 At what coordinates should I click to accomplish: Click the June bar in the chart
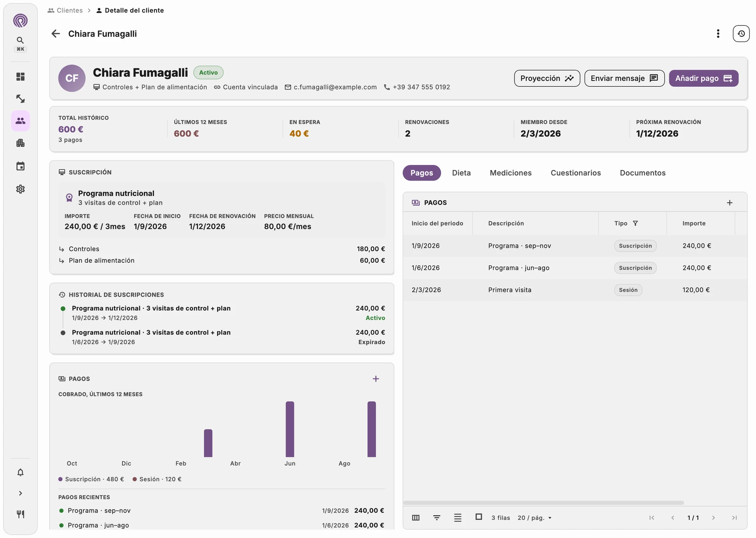(x=290, y=429)
